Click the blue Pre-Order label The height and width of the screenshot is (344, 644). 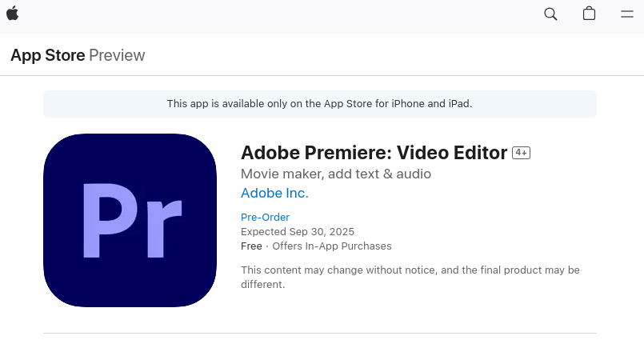[265, 217]
